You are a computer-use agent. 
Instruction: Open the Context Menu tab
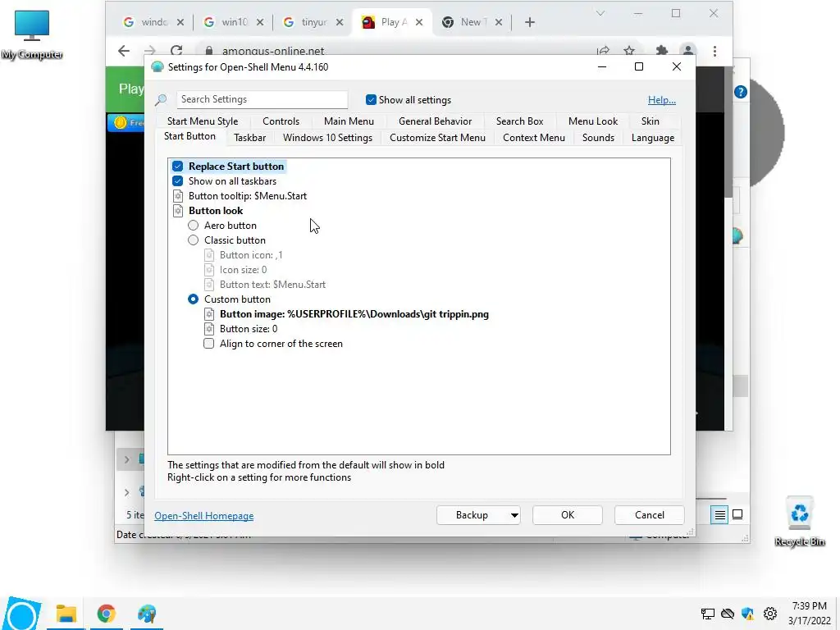tap(533, 138)
